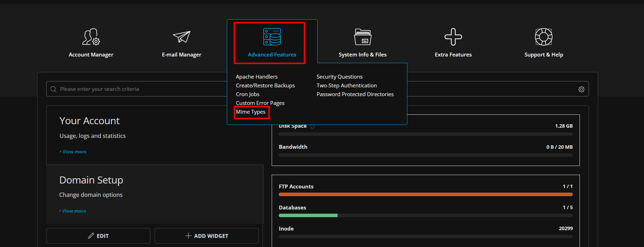Click the settings gear in search bar
644x247 pixels.
(x=581, y=89)
